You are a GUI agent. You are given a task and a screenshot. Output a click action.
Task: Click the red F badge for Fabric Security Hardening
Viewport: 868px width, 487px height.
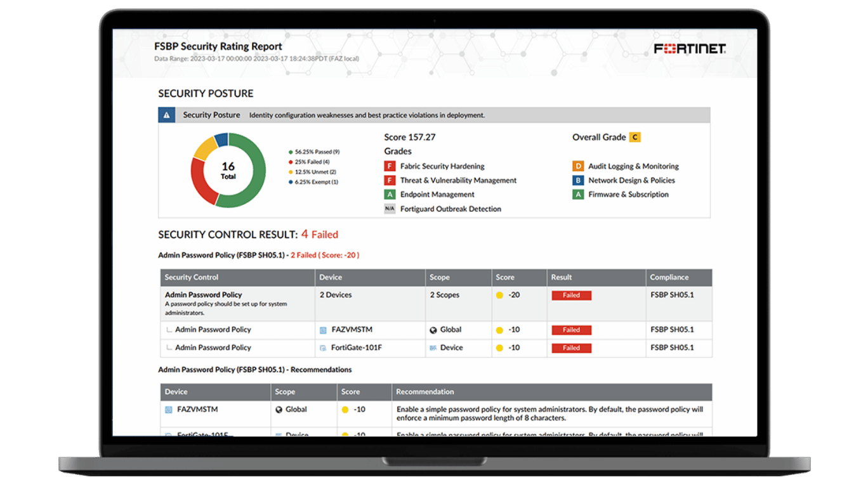pos(390,166)
